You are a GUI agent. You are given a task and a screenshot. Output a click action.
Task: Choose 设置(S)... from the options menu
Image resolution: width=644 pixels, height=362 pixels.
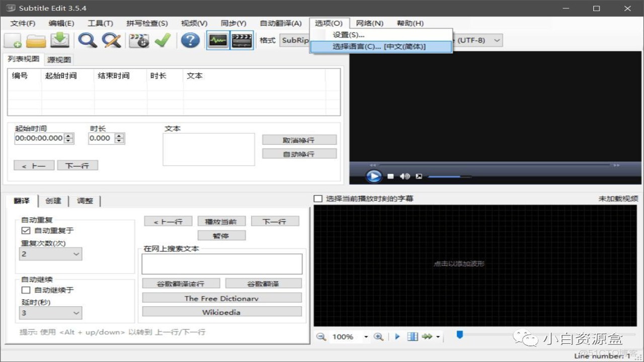(381, 35)
